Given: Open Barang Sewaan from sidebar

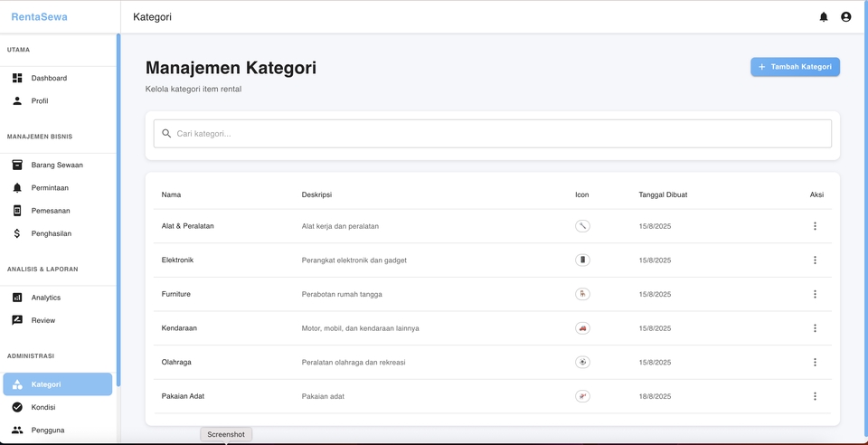Looking at the screenshot, I should pyautogui.click(x=56, y=166).
